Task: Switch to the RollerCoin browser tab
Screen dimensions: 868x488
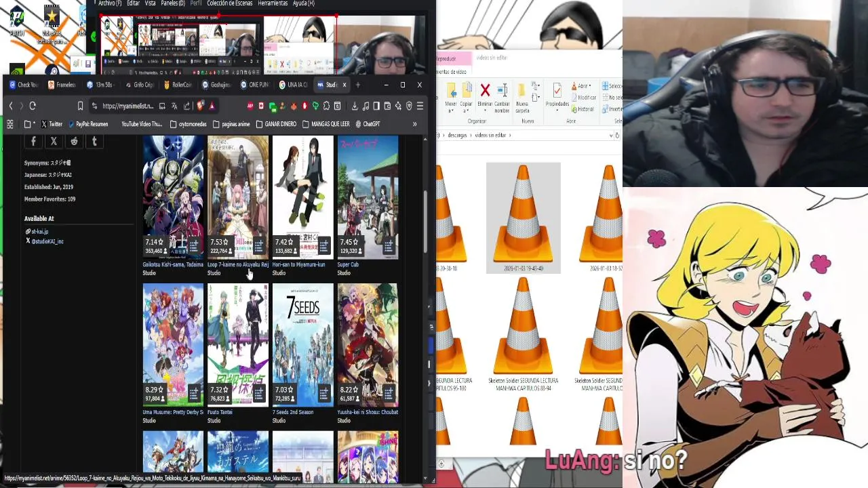Action: point(178,85)
